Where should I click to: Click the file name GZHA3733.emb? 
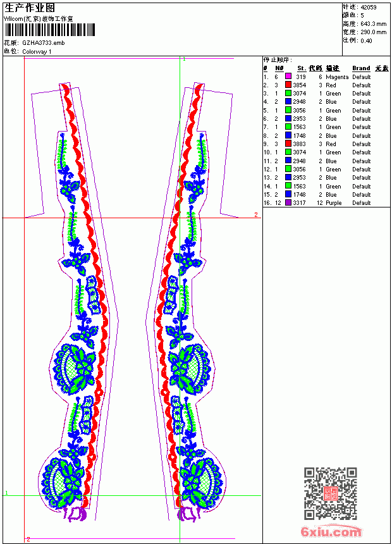(44, 43)
